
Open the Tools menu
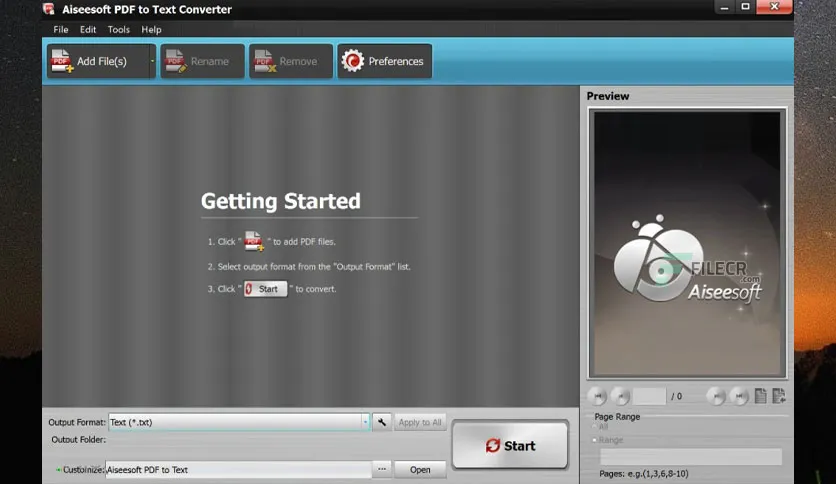coord(118,30)
